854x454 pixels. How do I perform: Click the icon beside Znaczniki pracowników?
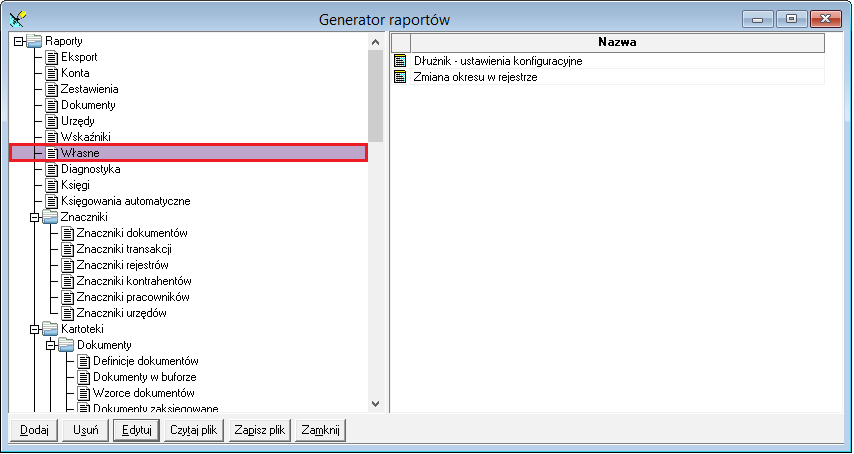[67, 297]
